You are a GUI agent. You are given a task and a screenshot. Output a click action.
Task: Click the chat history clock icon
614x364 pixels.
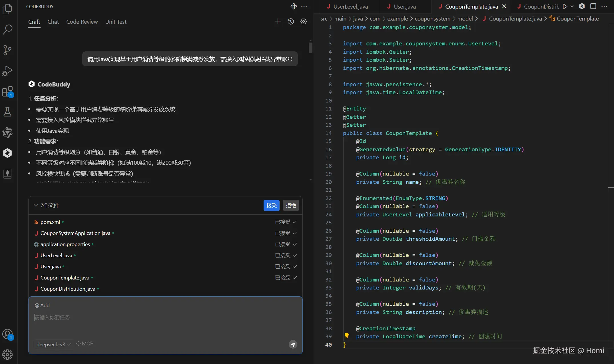point(291,21)
